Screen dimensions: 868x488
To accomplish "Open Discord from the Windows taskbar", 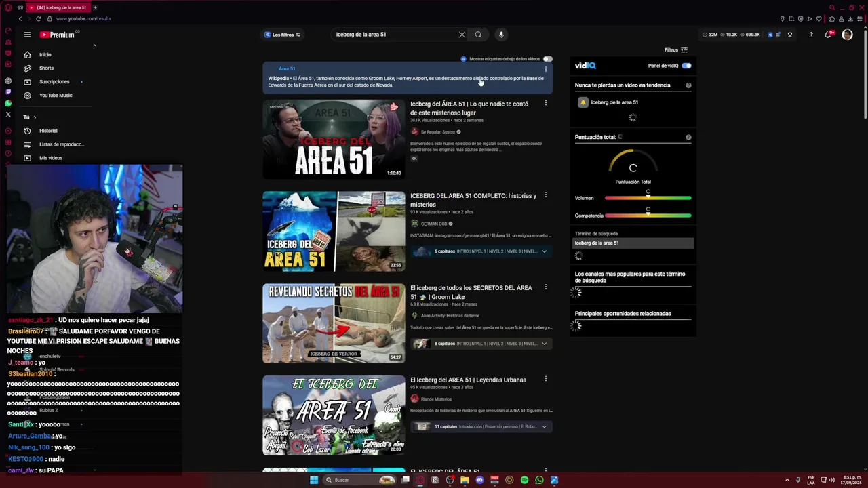I will coord(479,480).
